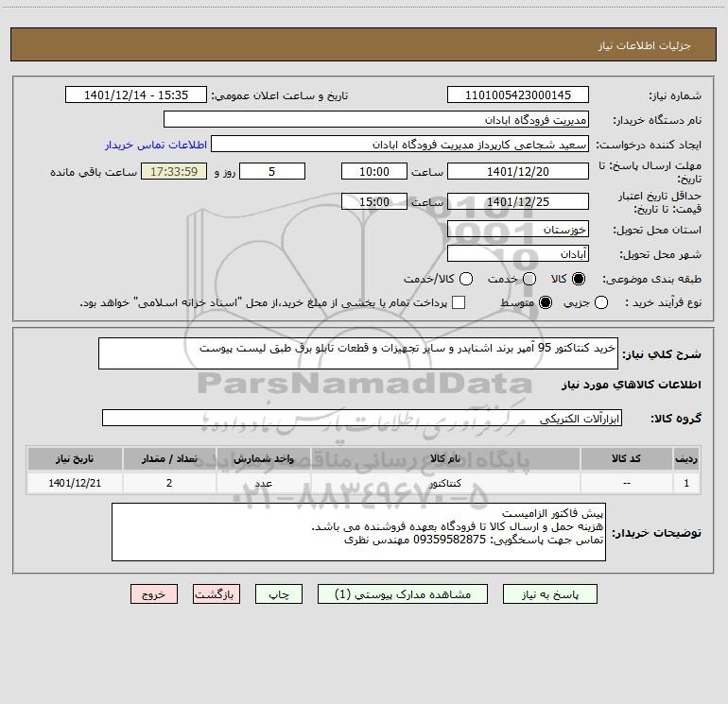
Task: Click the اطلاعات کالاهای مورد نیاز heading
Action: tap(631, 385)
